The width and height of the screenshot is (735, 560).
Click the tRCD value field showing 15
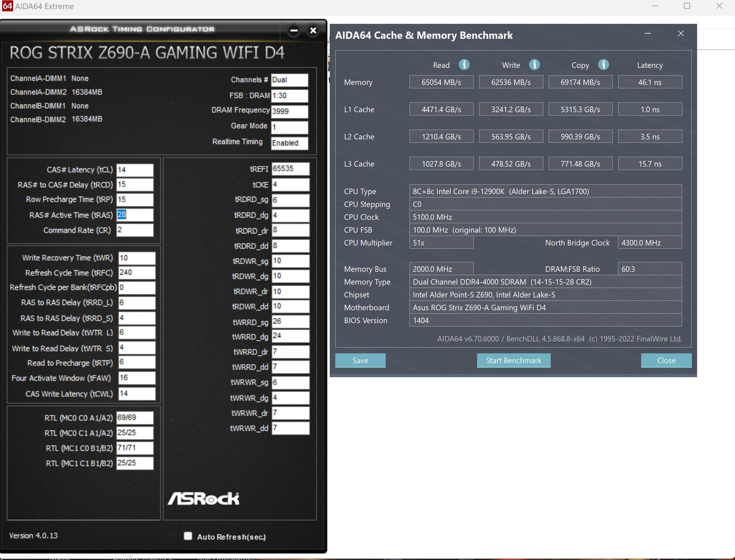point(134,185)
